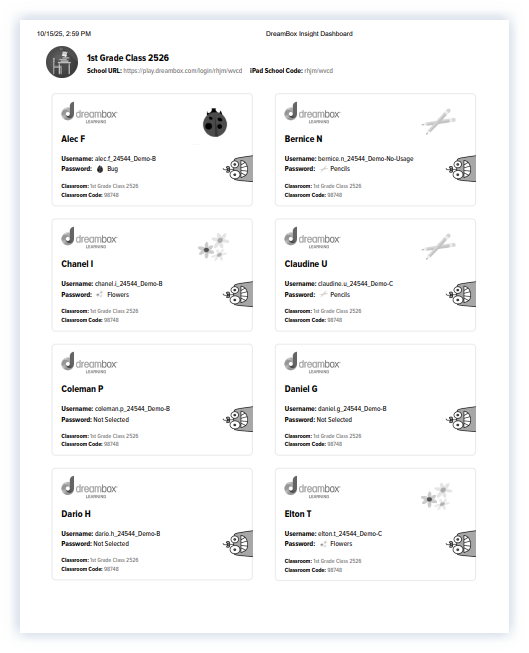The width and height of the screenshot is (529, 653).
Task: Select the name Chanel I
Action: (77, 264)
